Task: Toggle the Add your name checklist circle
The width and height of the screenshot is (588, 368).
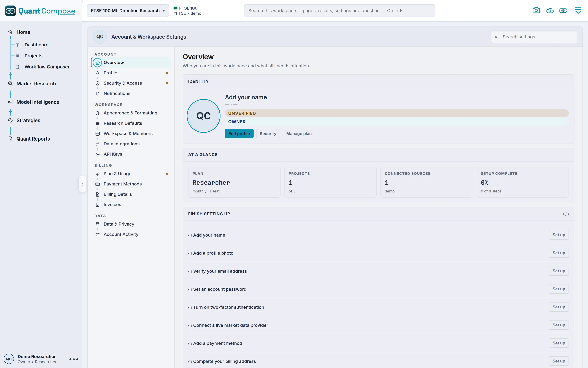Action: point(190,235)
